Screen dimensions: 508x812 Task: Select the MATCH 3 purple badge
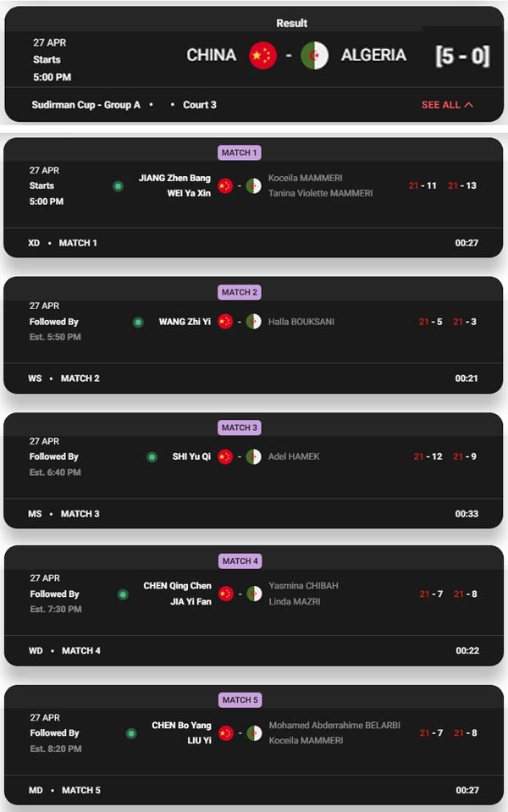[240, 428]
